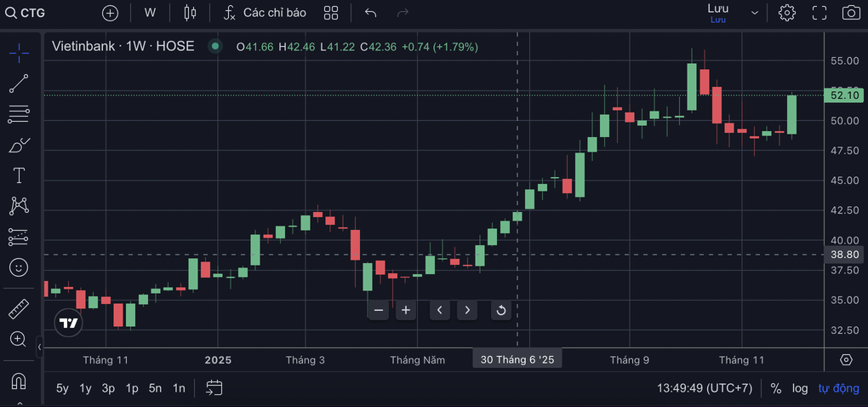This screenshot has height=407, width=868.
Task: Click the candlestick chart type icon
Action: pyautogui.click(x=189, y=13)
